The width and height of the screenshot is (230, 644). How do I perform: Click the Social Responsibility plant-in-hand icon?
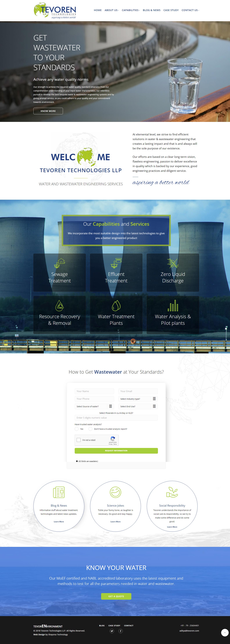pyautogui.click(x=172, y=492)
